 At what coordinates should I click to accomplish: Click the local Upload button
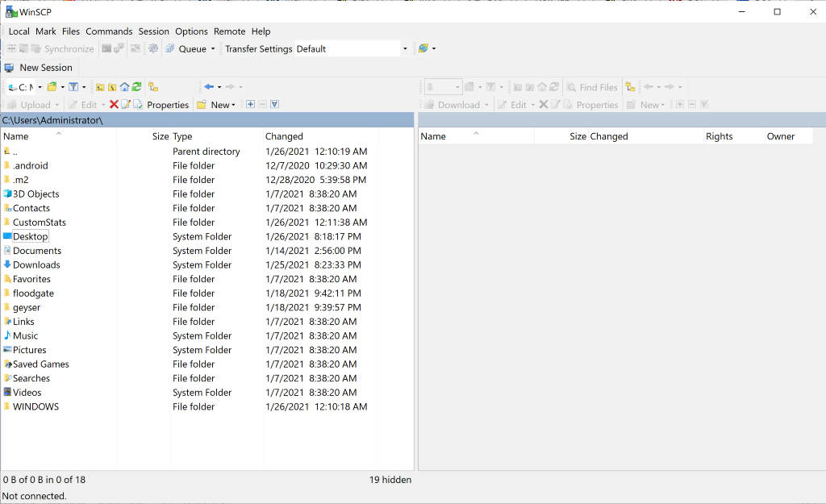[30, 105]
